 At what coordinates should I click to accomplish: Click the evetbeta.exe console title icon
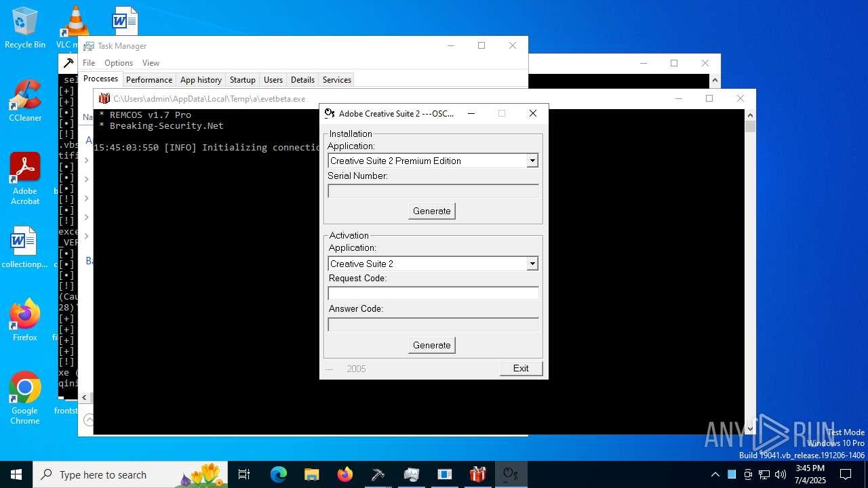[x=104, y=98]
